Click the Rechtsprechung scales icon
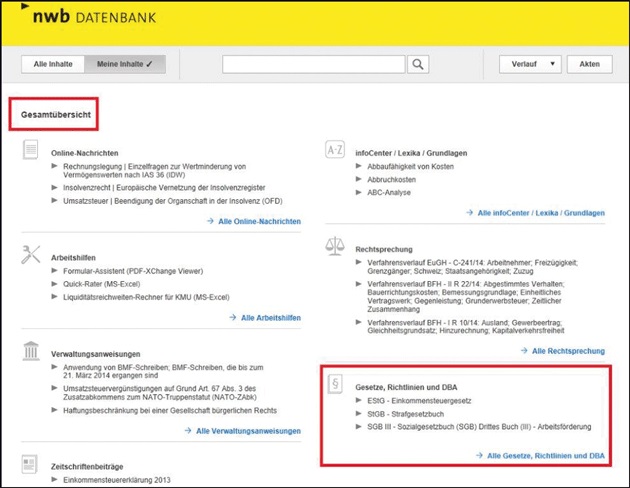 [x=336, y=247]
